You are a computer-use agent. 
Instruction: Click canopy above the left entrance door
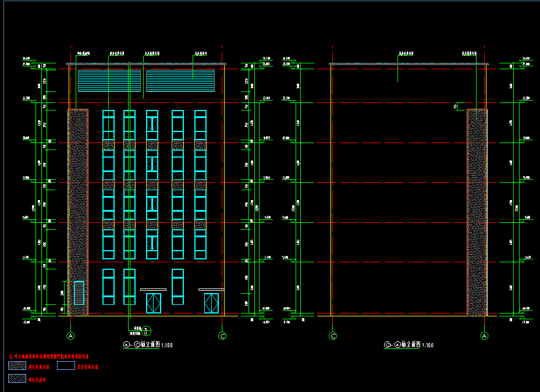coord(153,289)
